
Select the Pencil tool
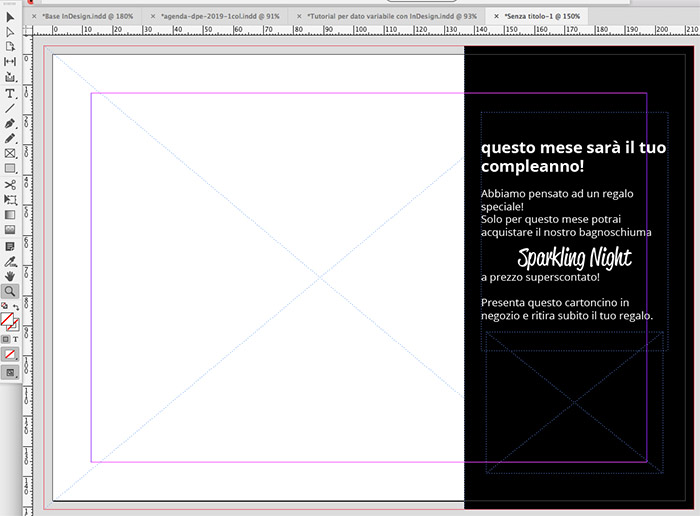tap(10, 138)
